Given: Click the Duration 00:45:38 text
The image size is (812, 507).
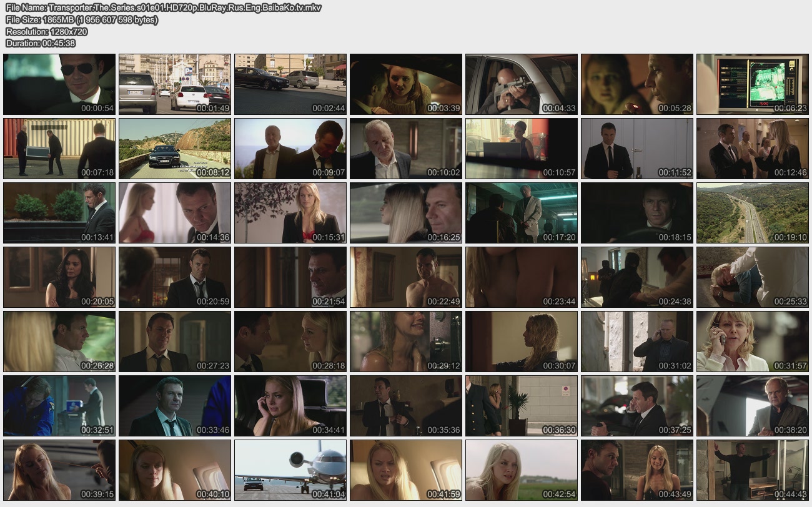Looking at the screenshot, I should [41, 43].
